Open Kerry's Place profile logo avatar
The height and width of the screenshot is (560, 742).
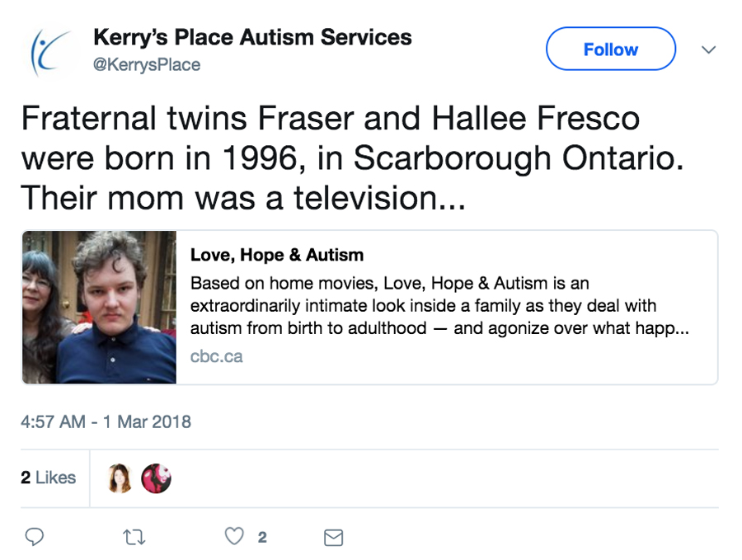49,51
